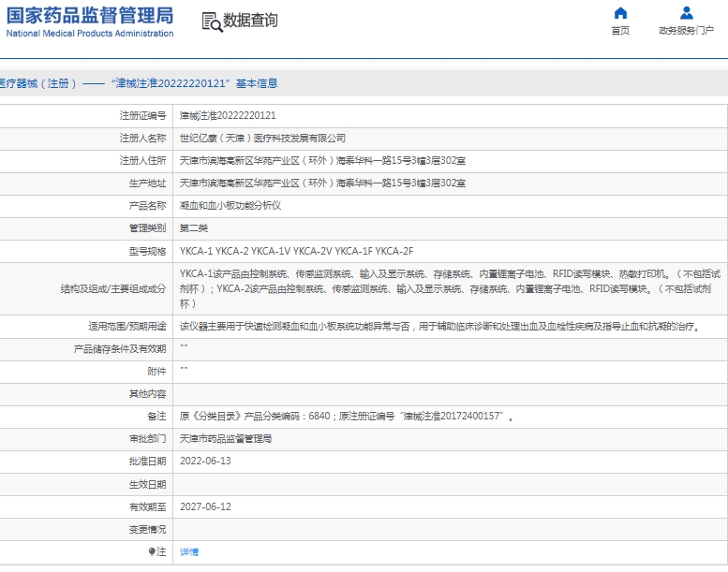Click the 数据查询 heading text
728x572 pixels.
(x=251, y=21)
